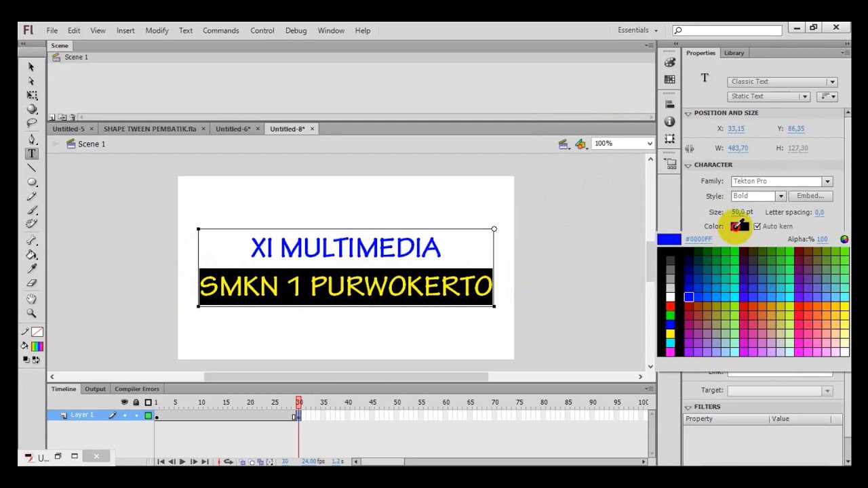Screen dimensions: 868x488
Task: Toggle lock all layers padlock icon
Action: pyautogui.click(x=136, y=403)
